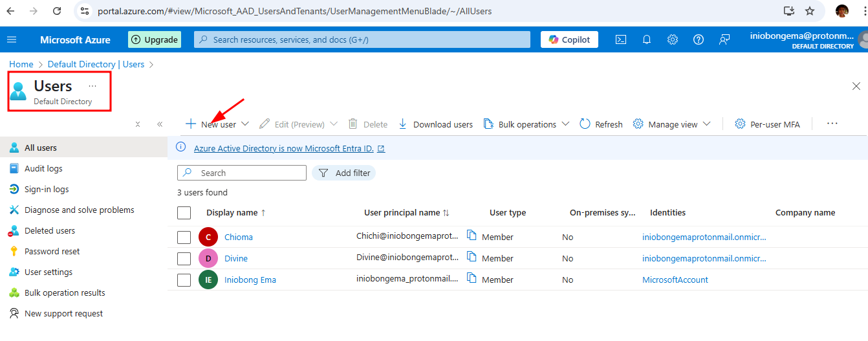Open Default Directory | Users breadcrumb
Viewport: 868px width, 341px height.
[96, 64]
